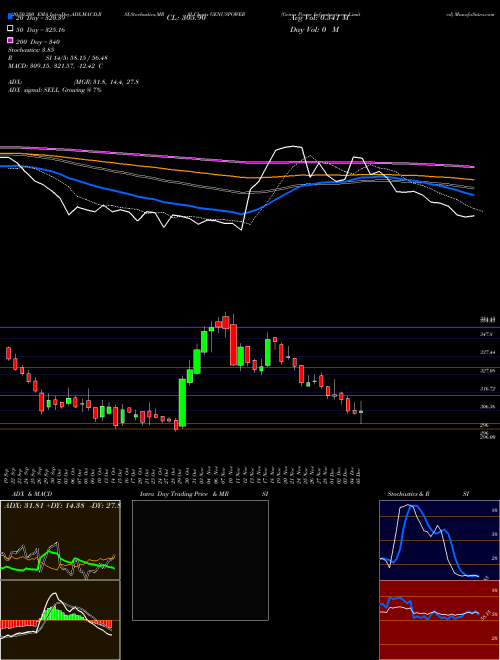Click the last candlestick on the chart
This screenshot has width=500, height=660.
point(361,412)
